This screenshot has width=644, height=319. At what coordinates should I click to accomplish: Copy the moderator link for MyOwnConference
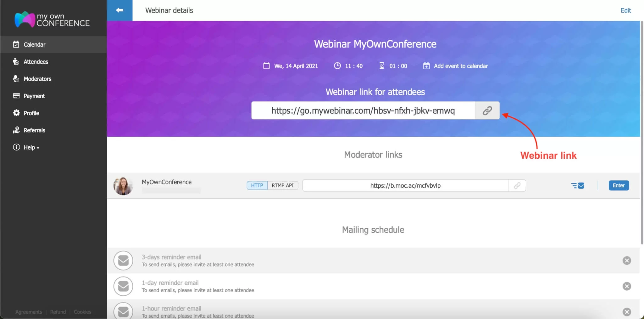517,185
